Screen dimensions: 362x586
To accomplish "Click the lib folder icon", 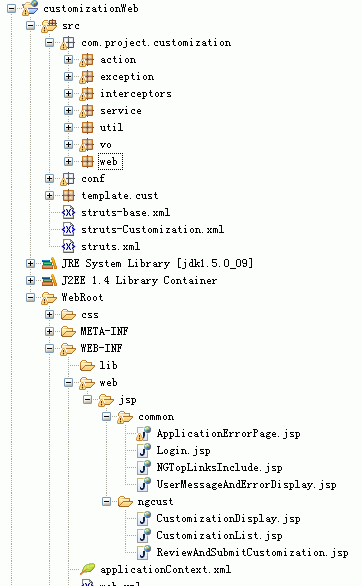I will (87, 366).
